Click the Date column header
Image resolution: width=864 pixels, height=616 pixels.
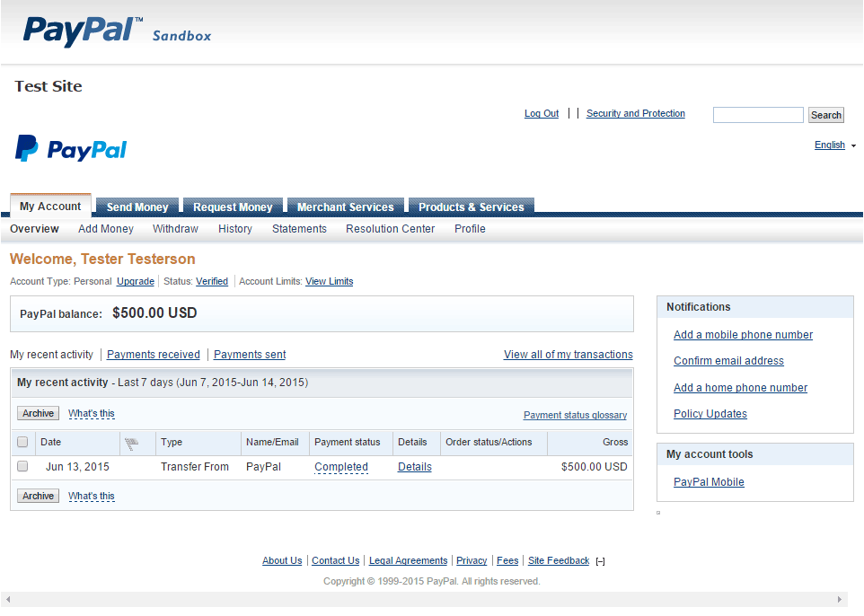[x=50, y=443]
